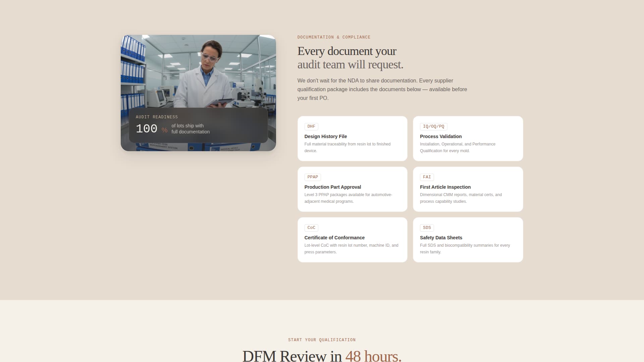
Task: Click the START YOUR QUALIFICATION label
Action: 322,340
